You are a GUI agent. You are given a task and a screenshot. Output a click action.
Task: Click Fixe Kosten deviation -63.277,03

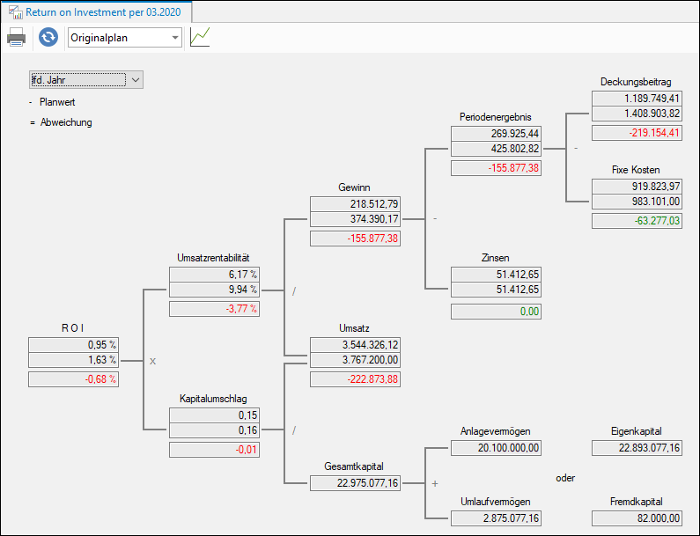tap(637, 220)
